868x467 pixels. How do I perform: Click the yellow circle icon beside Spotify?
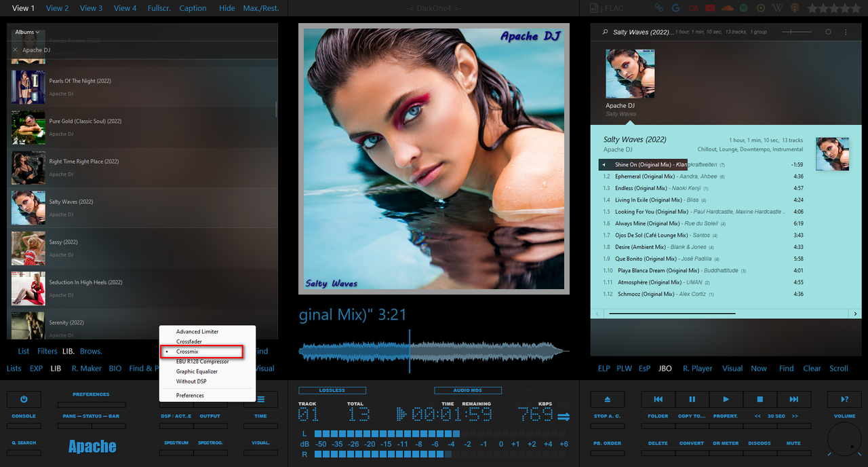[761, 8]
